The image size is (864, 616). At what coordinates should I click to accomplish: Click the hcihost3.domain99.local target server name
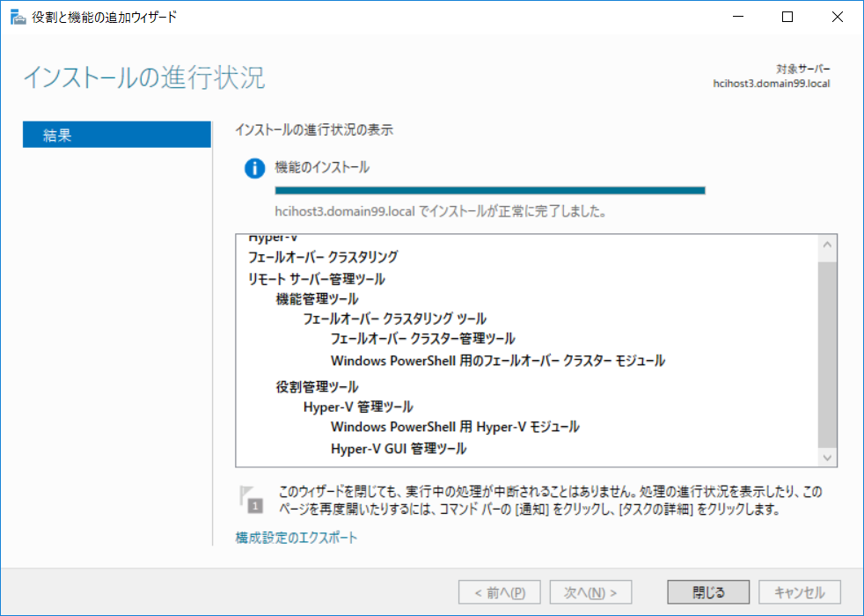pyautogui.click(x=772, y=84)
